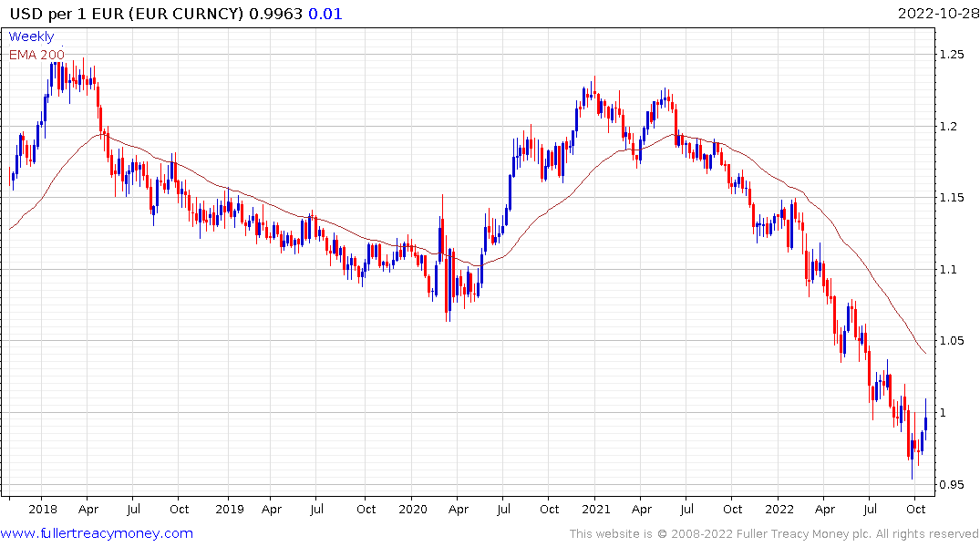This screenshot has width=980, height=547.
Task: Click the Fuller Treacy Money copyright notice
Action: (774, 534)
